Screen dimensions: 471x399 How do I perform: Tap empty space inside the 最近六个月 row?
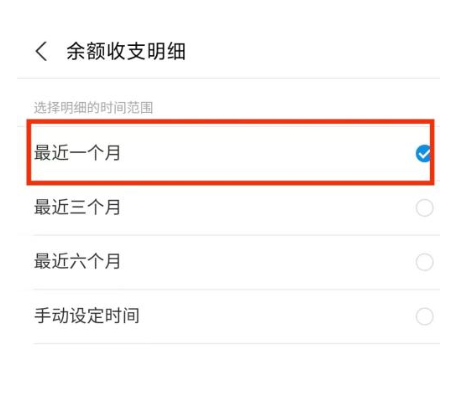tap(267, 262)
